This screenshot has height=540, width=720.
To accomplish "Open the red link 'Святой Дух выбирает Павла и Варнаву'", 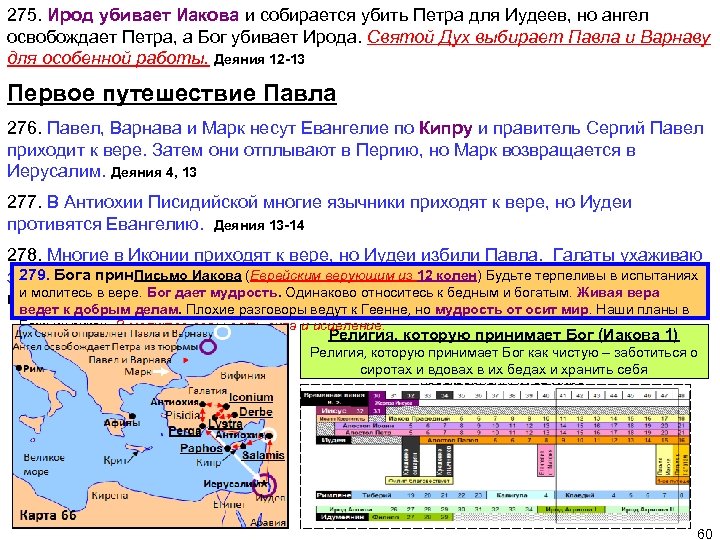I will tap(539, 38).
